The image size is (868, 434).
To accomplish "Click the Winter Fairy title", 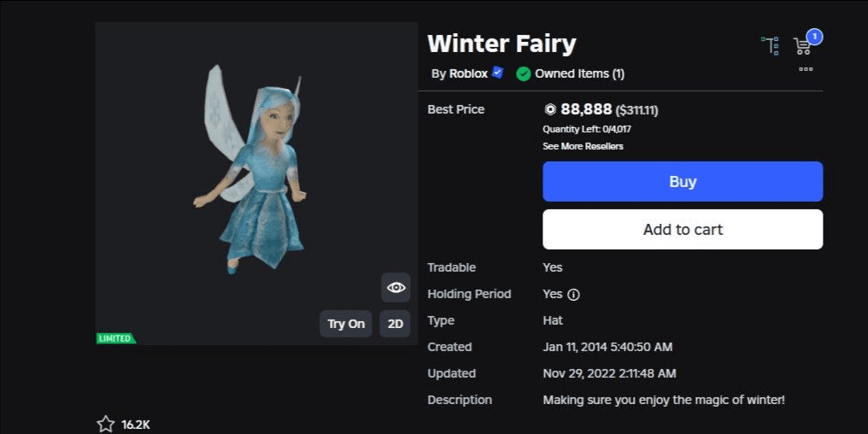I will click(501, 44).
